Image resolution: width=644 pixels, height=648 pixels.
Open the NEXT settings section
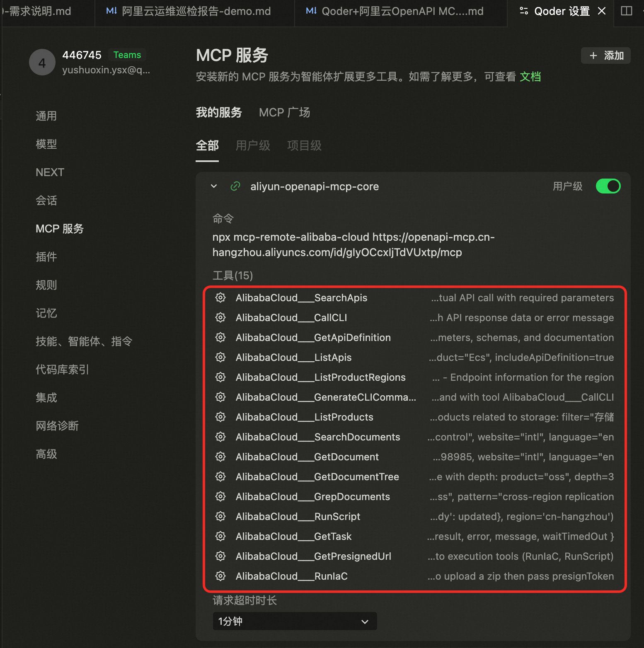(x=50, y=172)
